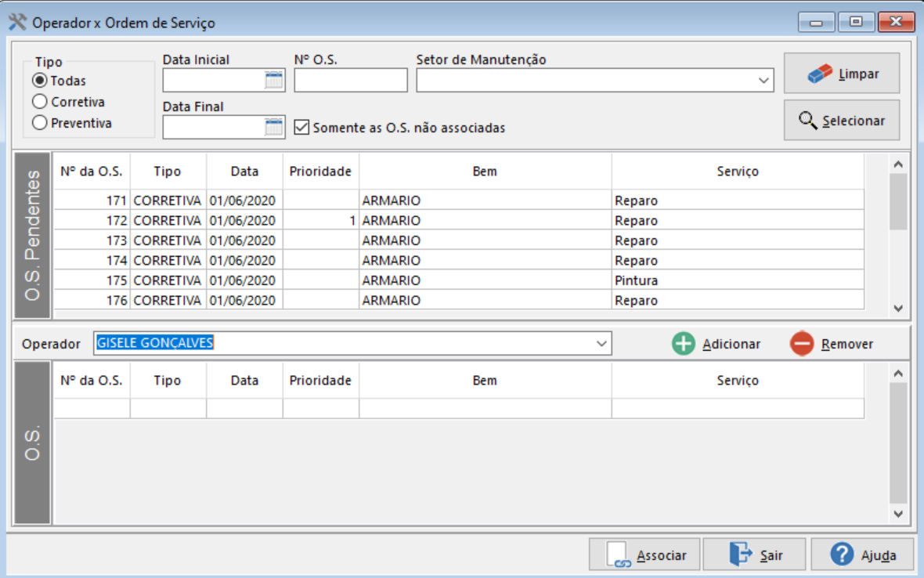924x578 pixels.
Task: Click the Reparo cell in row 171
Action: coord(738,200)
